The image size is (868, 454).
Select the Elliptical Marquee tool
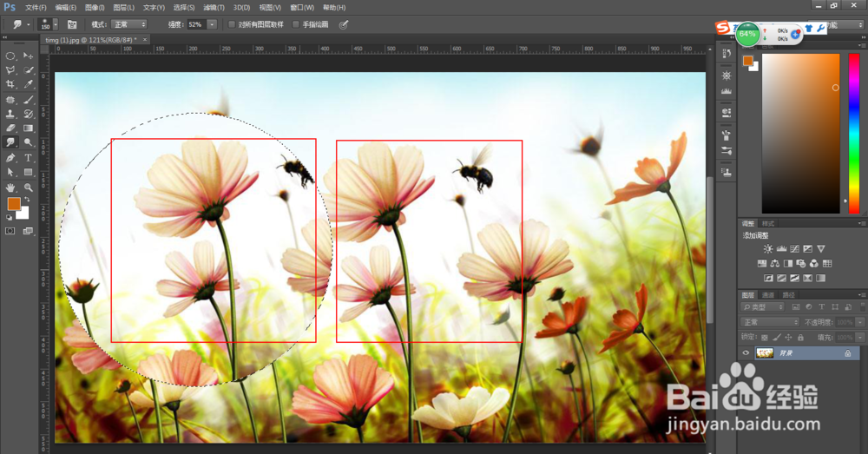pyautogui.click(x=10, y=56)
